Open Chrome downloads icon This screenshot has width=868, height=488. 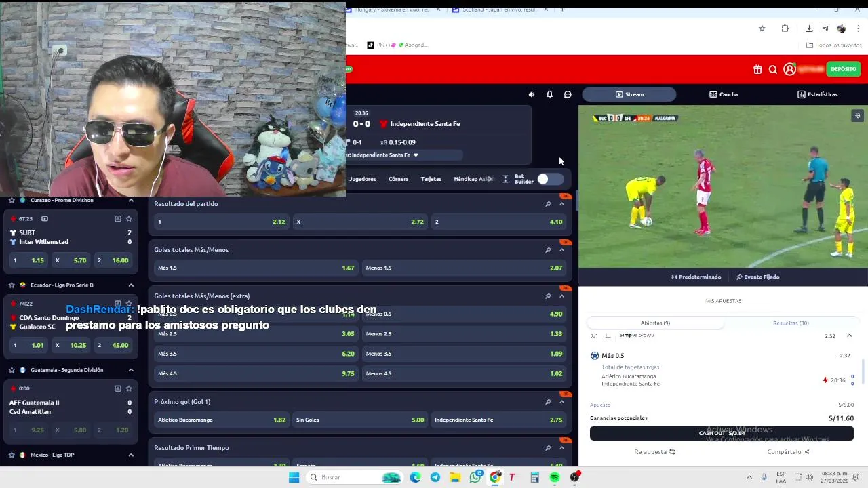pos(809,28)
